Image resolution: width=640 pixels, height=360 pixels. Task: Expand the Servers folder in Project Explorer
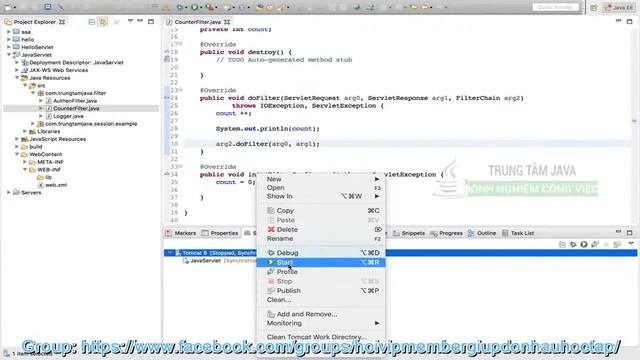9,192
